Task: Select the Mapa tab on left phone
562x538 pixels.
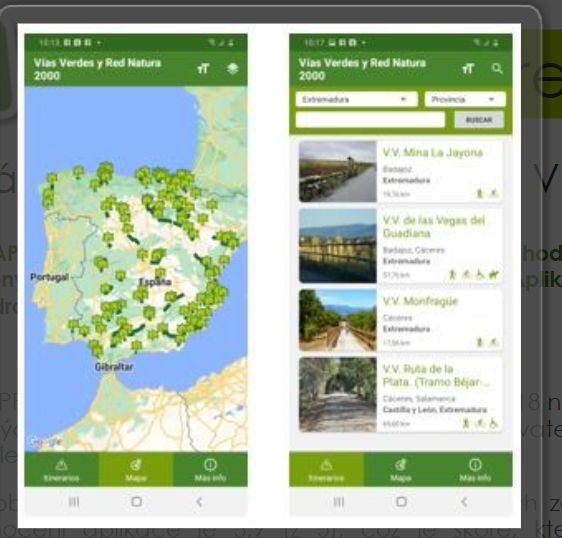Action: tap(136, 469)
